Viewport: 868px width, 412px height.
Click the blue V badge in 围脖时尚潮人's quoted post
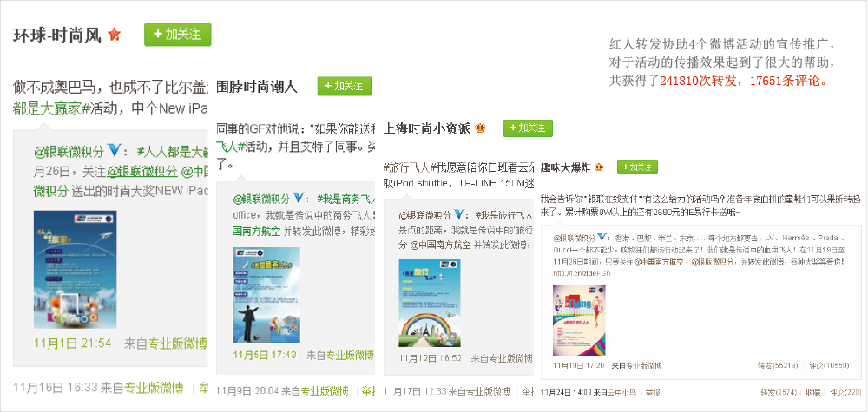(x=299, y=198)
